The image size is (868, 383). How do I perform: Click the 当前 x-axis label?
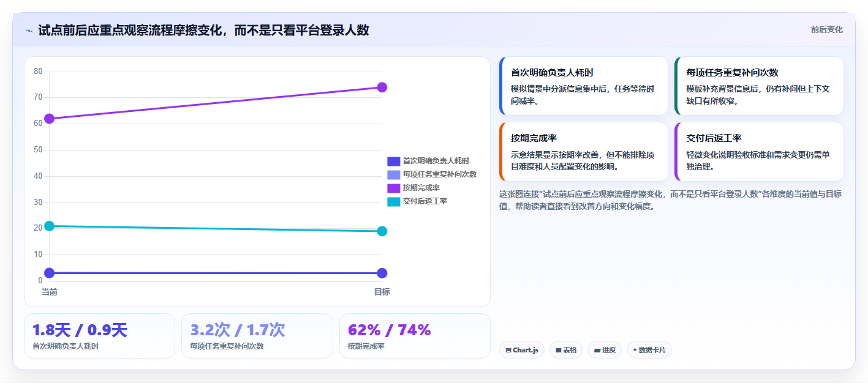click(x=50, y=292)
